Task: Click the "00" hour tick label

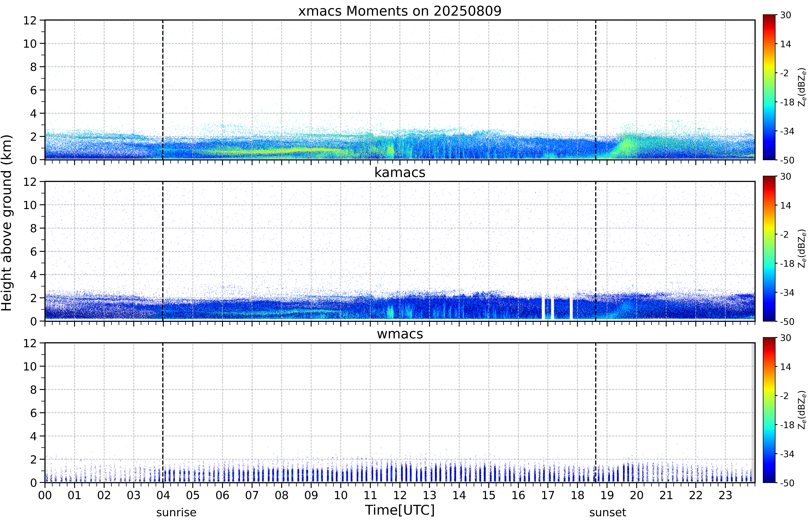Action: pyautogui.click(x=45, y=495)
